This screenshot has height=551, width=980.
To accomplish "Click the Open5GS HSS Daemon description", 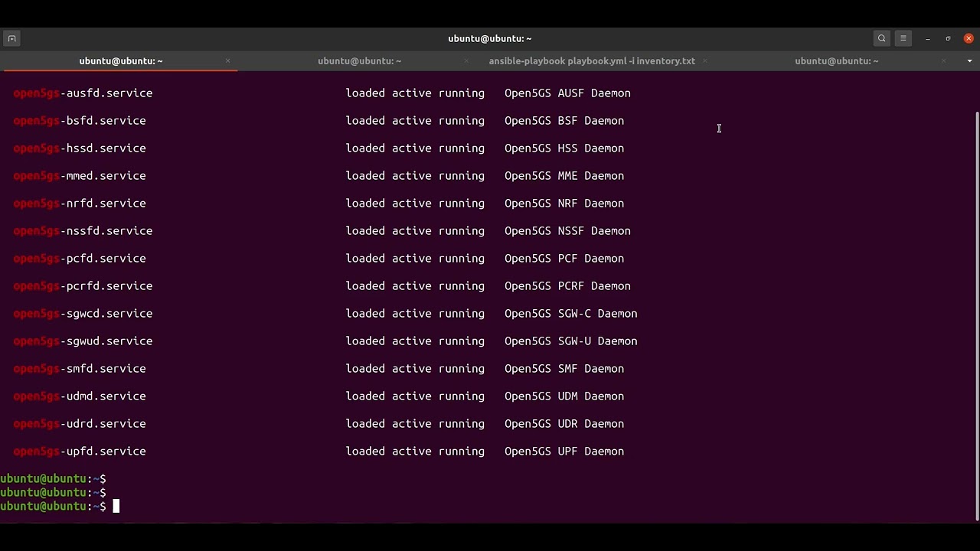I will point(564,148).
